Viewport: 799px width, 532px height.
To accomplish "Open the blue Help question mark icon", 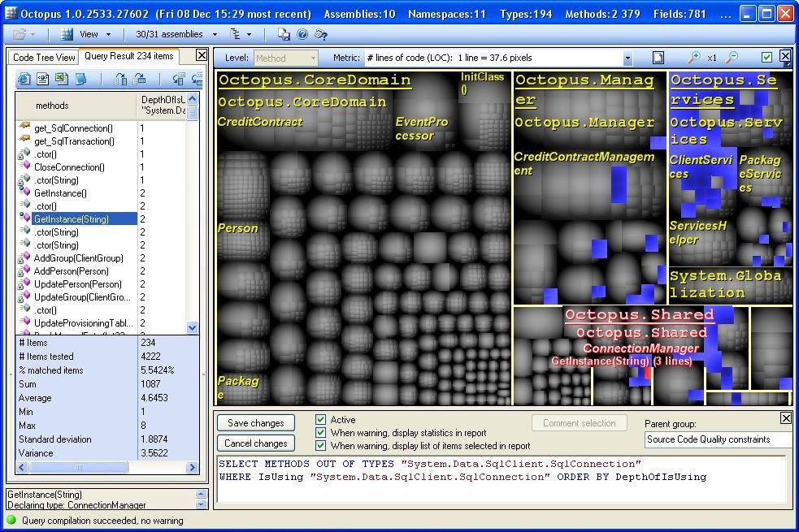I will (x=302, y=34).
